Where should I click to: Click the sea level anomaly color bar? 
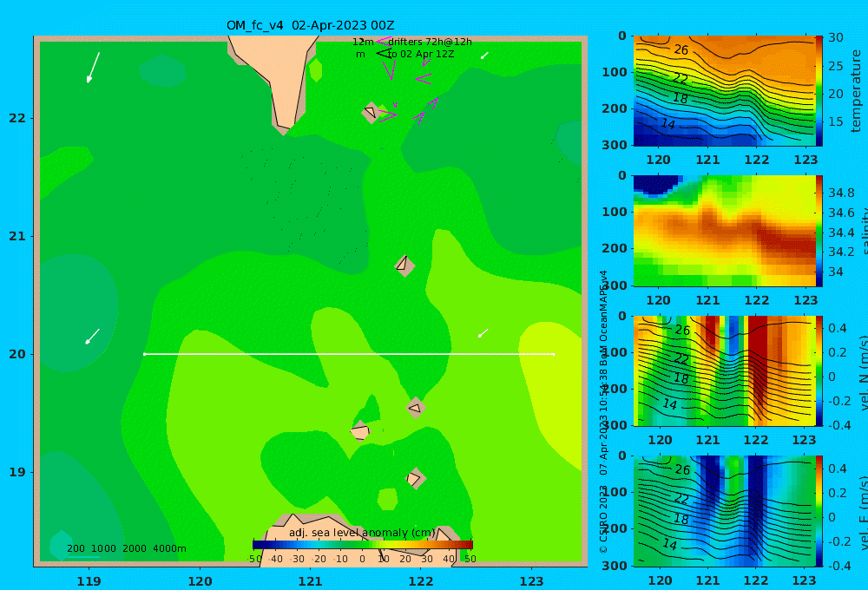[x=363, y=545]
